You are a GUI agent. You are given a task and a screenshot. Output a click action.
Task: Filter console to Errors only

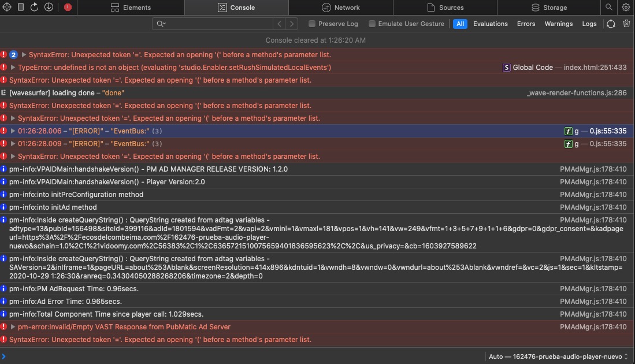pyautogui.click(x=526, y=24)
